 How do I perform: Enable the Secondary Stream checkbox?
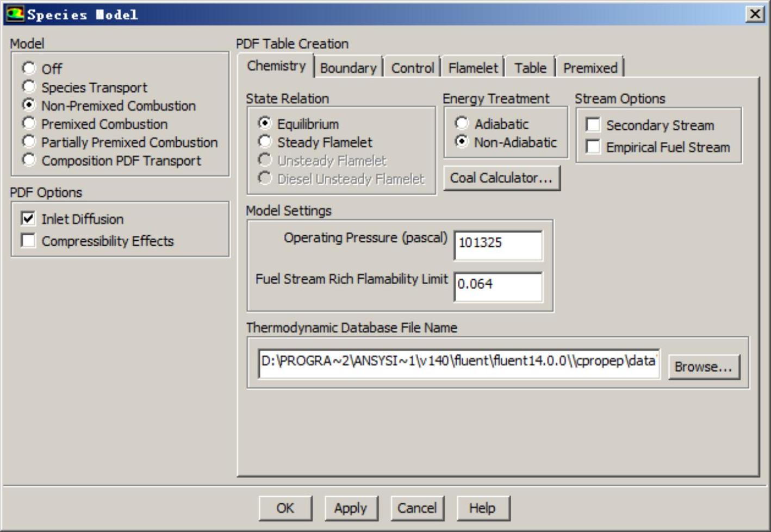593,125
